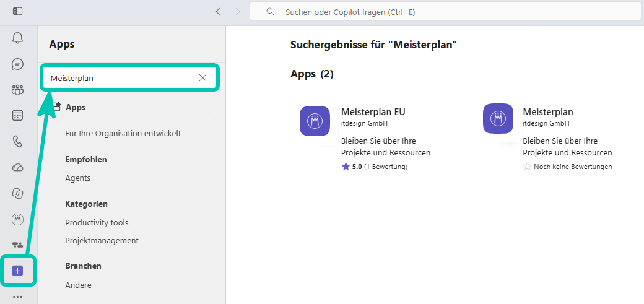This screenshot has width=644, height=304.
Task: Click the search magnifier icon
Action: [270, 12]
